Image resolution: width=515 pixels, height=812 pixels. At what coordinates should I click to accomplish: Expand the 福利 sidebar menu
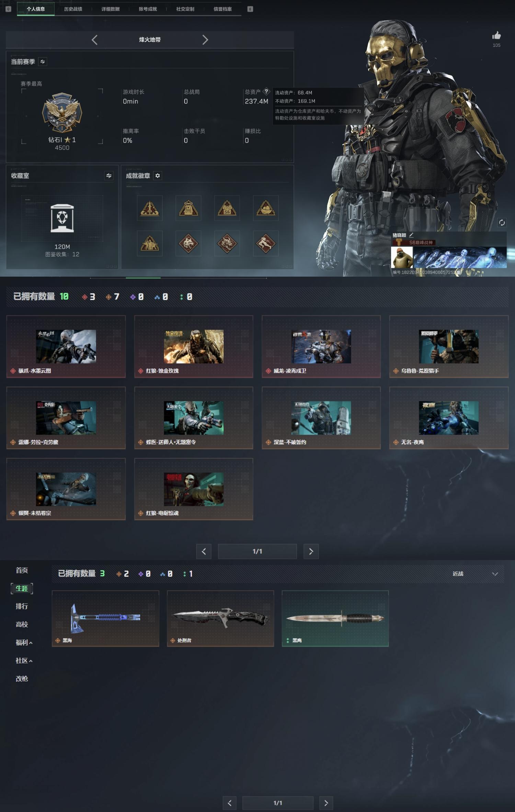24,642
